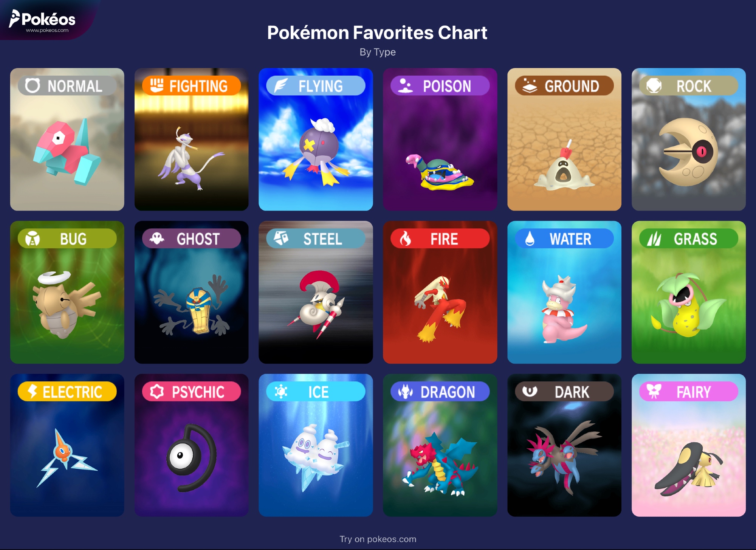The image size is (756, 550).
Task: Select the Hydreigon image in Dark card
Action: coord(564,455)
